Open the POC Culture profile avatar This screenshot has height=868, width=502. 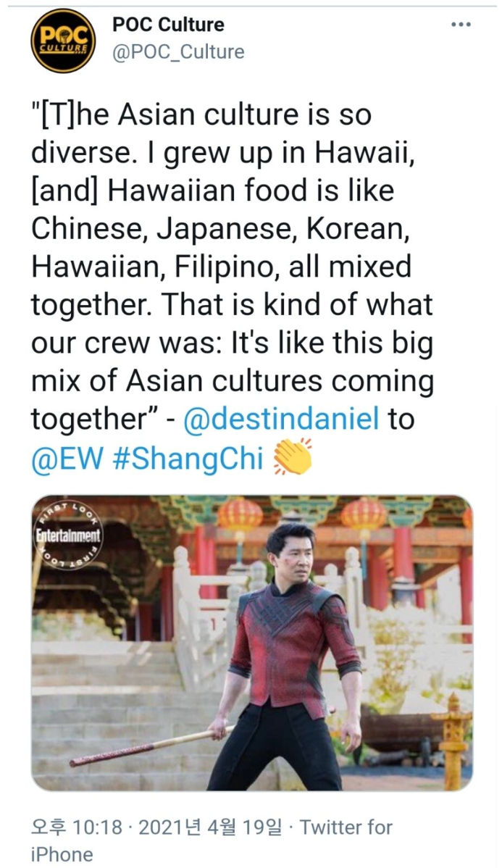pyautogui.click(x=63, y=41)
